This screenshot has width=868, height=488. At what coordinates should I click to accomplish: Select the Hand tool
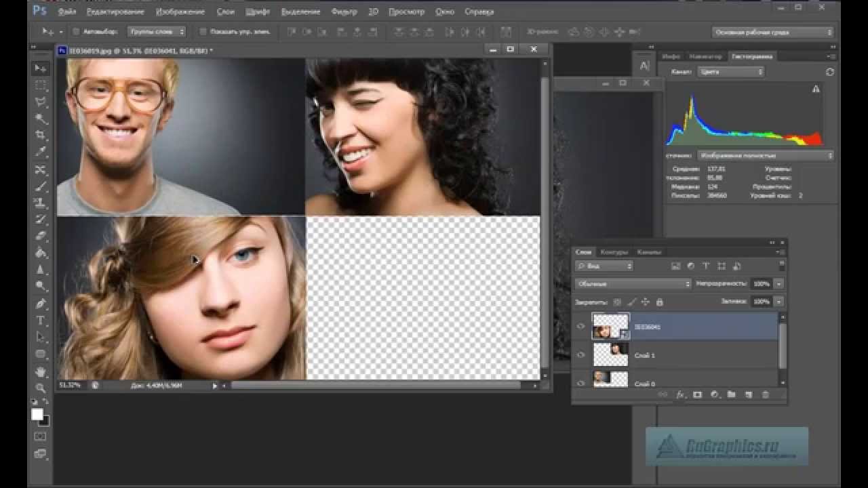[x=41, y=371]
